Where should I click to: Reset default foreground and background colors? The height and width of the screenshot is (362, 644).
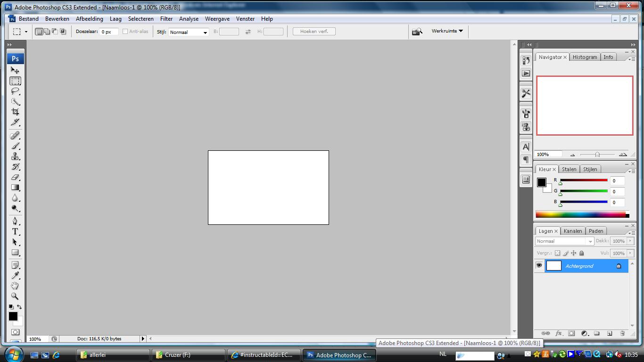point(11,307)
